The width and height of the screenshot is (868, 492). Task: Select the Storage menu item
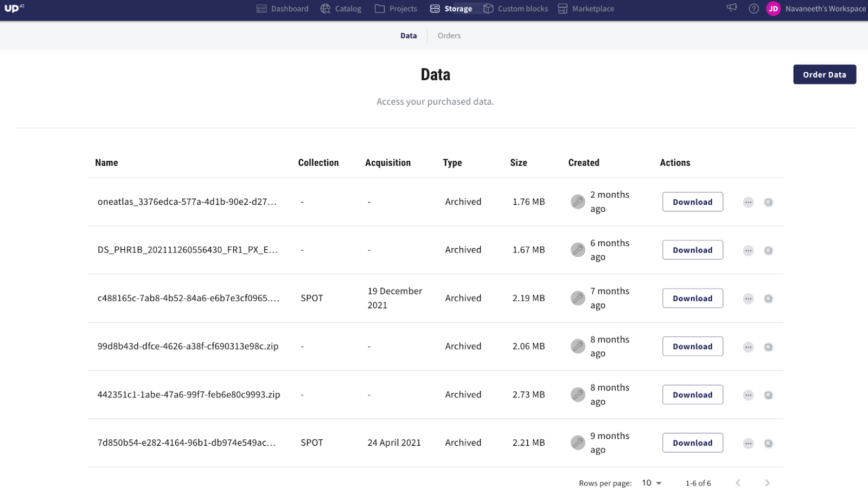(451, 9)
